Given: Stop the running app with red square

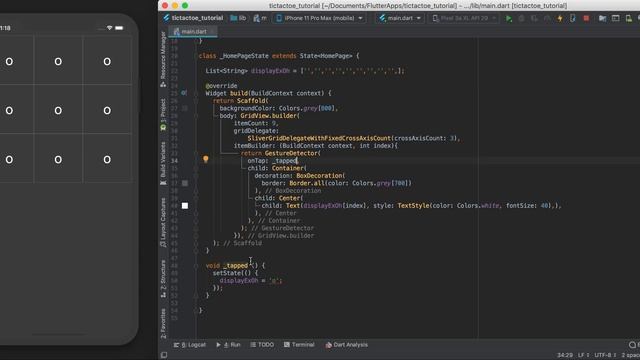Looking at the screenshot, I should [586, 18].
